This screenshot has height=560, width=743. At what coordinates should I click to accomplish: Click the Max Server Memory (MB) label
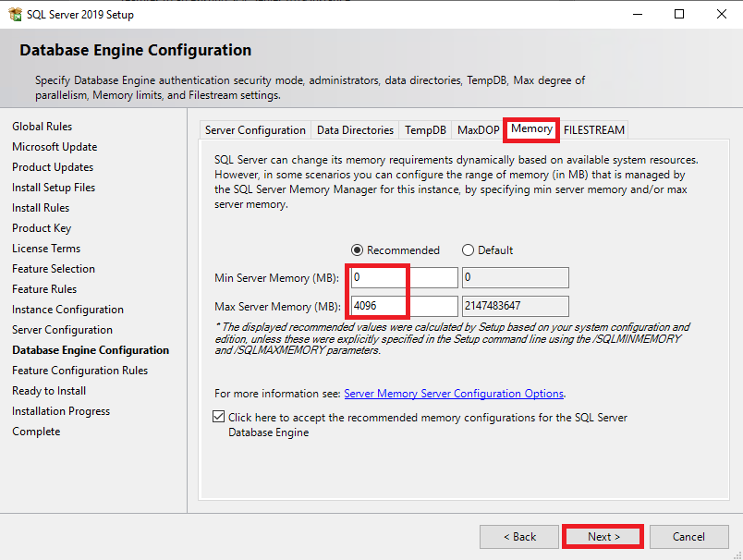pos(277,307)
